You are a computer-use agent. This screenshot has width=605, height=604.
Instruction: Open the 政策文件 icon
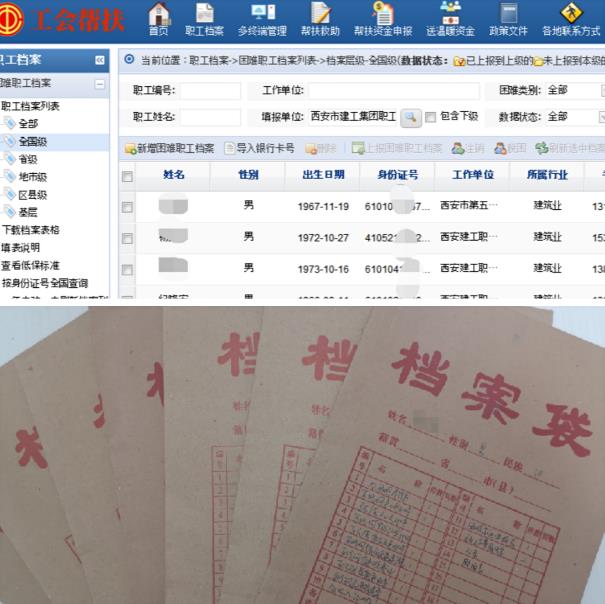pos(508,18)
